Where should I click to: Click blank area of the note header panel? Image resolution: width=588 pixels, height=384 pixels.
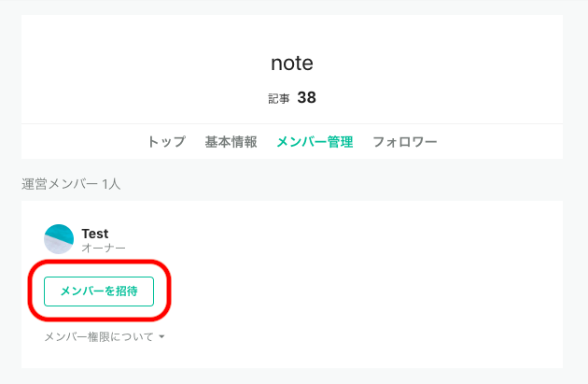pyautogui.click(x=450, y=67)
